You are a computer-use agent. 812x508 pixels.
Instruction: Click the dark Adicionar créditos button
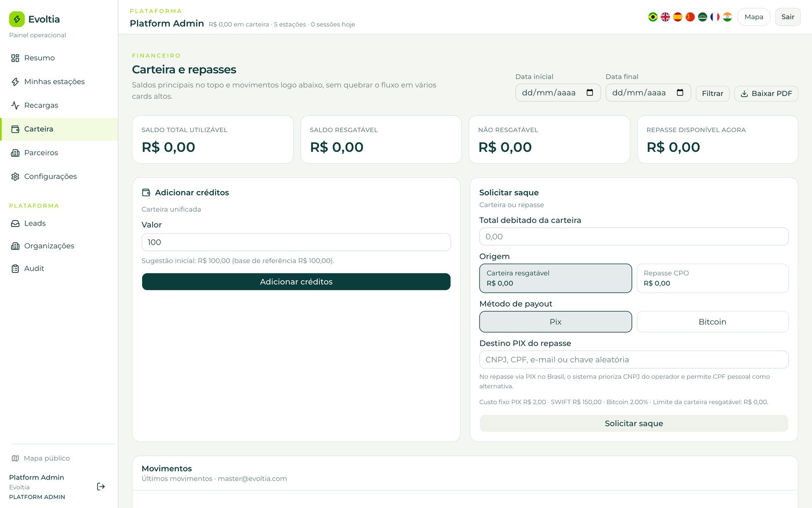coord(296,282)
